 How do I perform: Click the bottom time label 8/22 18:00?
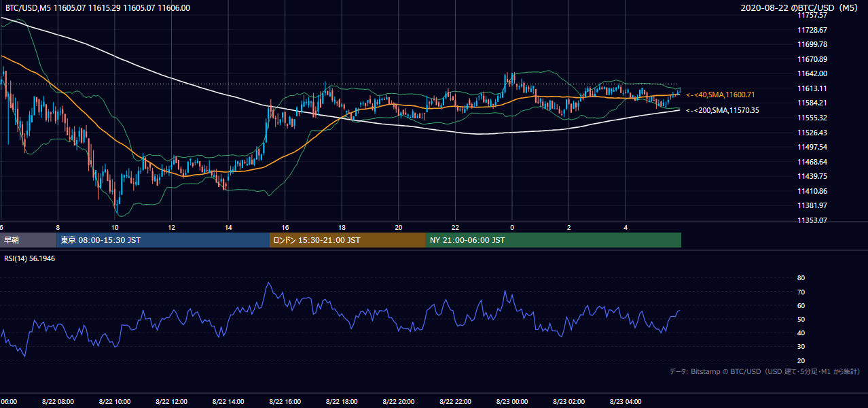(x=342, y=401)
